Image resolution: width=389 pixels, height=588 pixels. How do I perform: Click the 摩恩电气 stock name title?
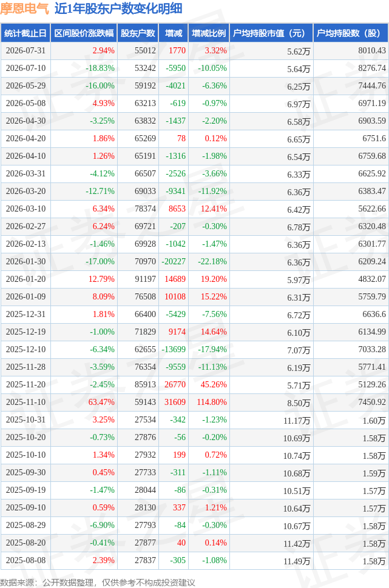point(25,8)
